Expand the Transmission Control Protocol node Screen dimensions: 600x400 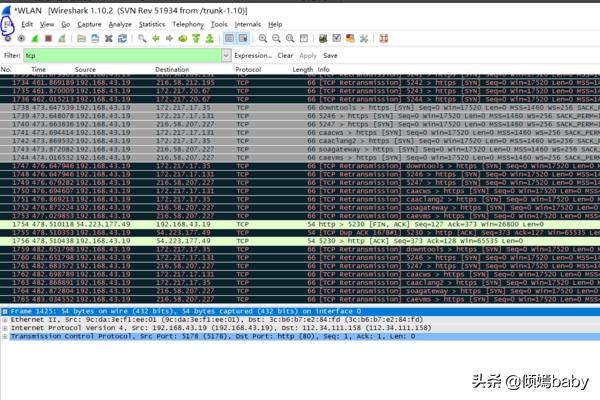(5, 337)
